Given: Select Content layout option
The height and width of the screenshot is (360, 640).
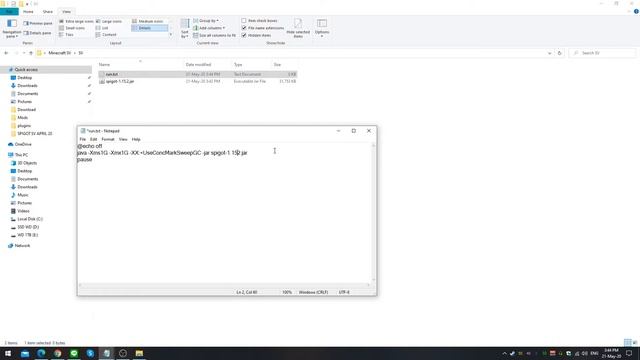Looking at the screenshot, I should (x=106, y=35).
